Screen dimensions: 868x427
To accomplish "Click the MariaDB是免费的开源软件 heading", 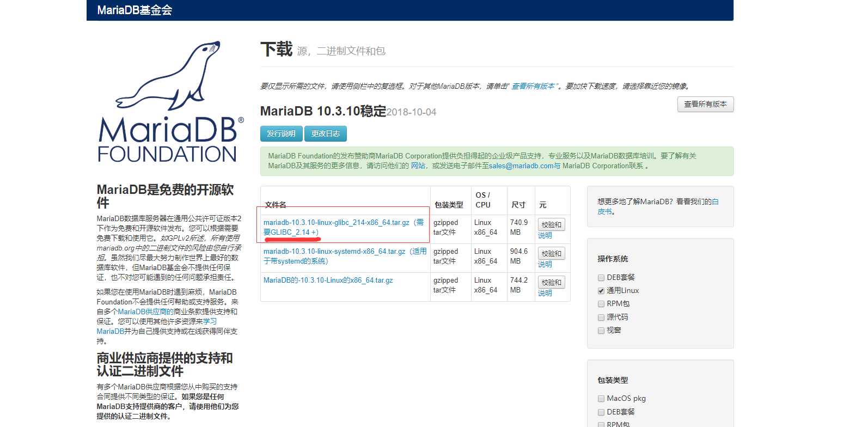I will (x=165, y=196).
